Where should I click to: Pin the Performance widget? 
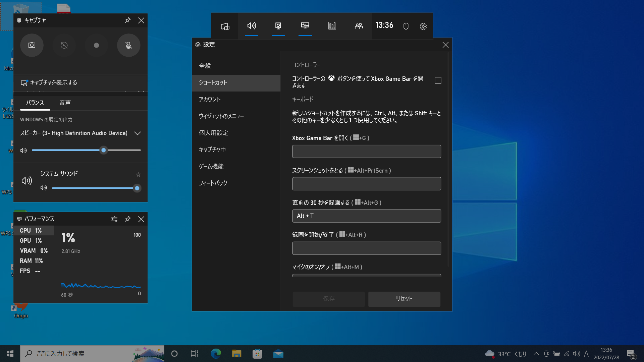(127, 219)
